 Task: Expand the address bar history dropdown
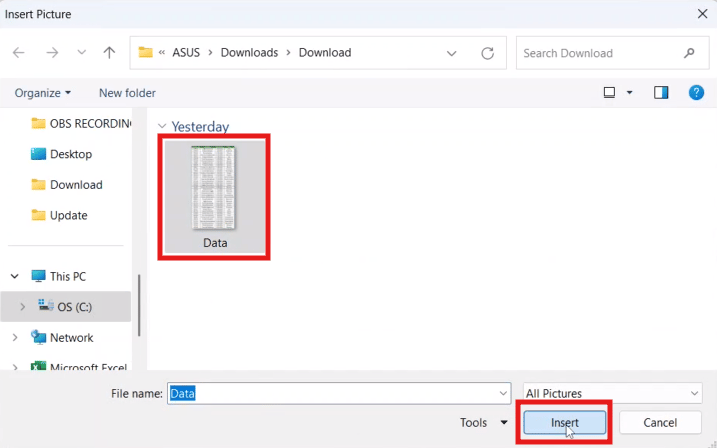[x=451, y=53]
